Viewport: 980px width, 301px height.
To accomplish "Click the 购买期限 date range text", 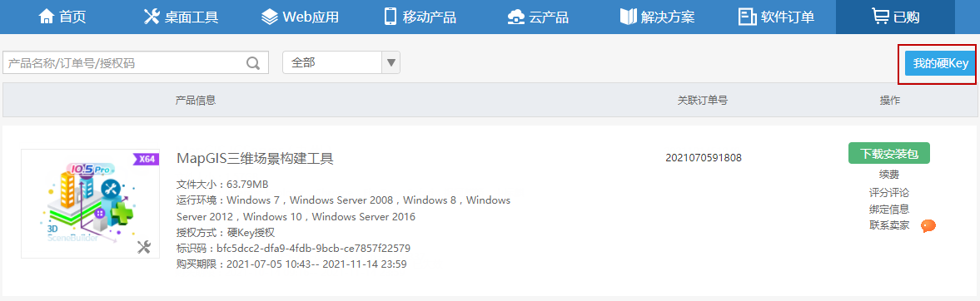I will pyautogui.click(x=292, y=264).
